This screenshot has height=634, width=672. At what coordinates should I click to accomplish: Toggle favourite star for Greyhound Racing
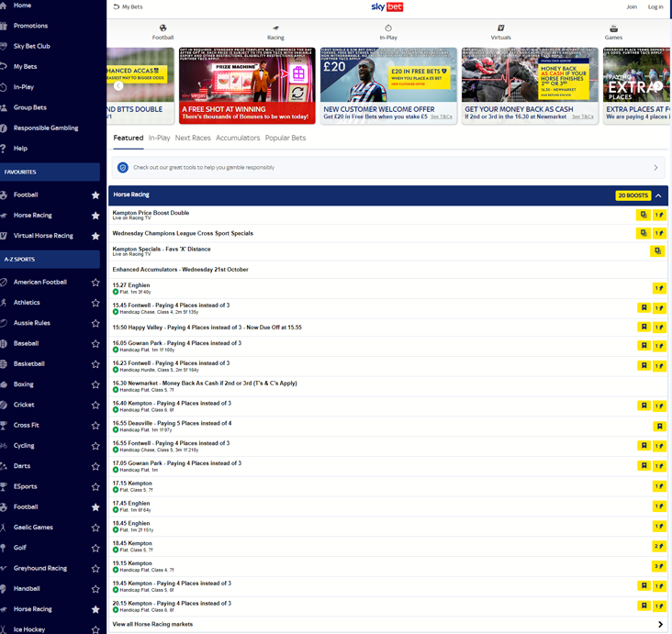(95, 569)
